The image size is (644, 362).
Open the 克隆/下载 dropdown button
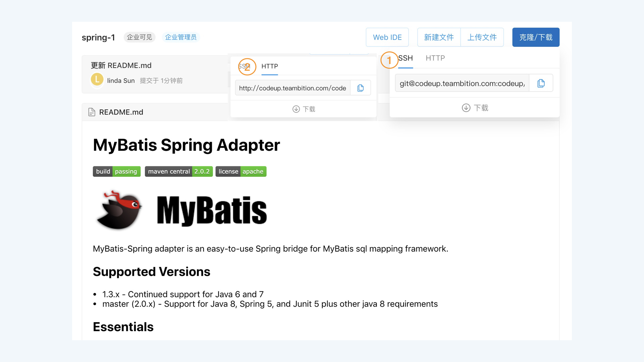(536, 37)
